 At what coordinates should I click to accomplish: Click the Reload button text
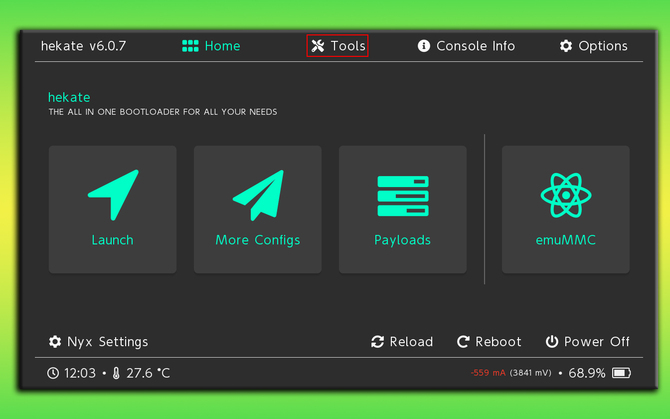coord(411,342)
